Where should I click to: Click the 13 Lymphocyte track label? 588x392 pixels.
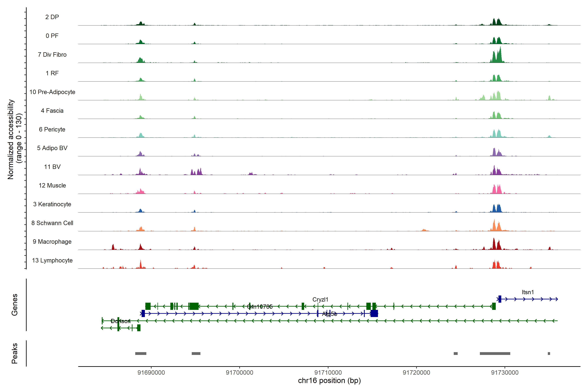coord(52,260)
